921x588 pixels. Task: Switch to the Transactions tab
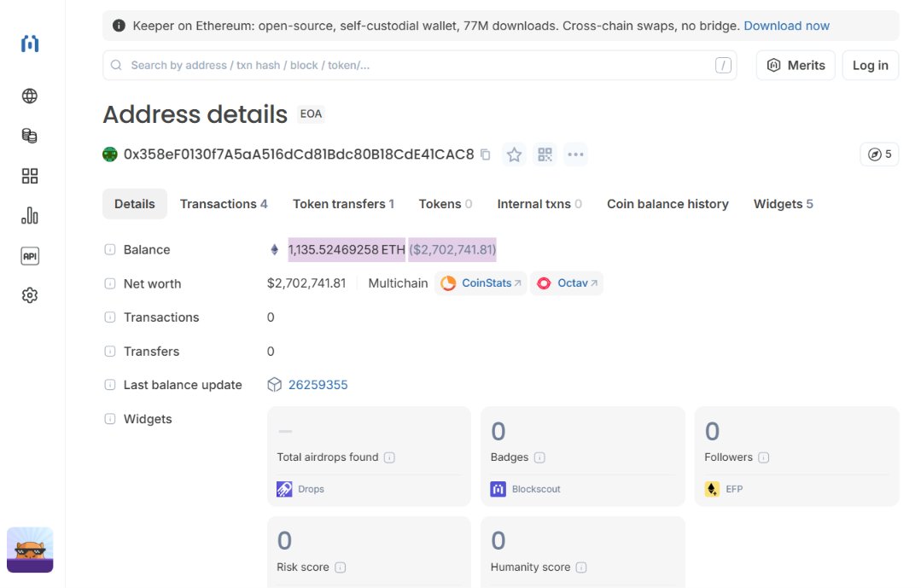[224, 204]
